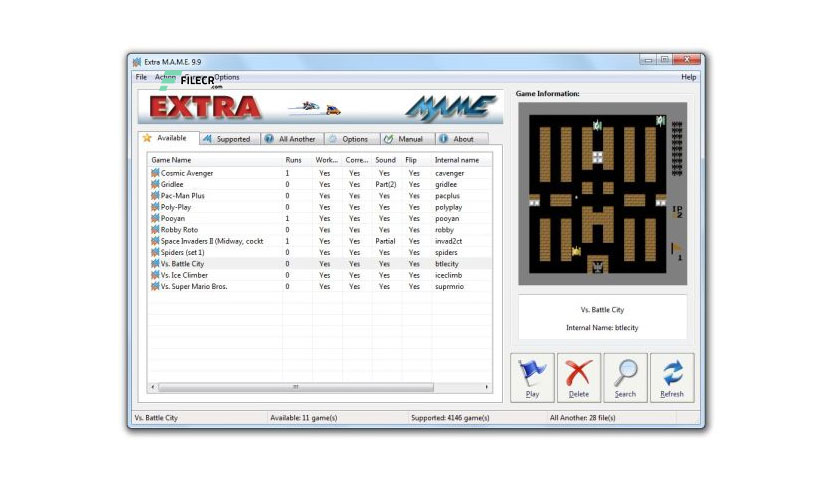836x484 pixels.
Task: Select Poly-Play in the game list
Action: pyautogui.click(x=176, y=207)
